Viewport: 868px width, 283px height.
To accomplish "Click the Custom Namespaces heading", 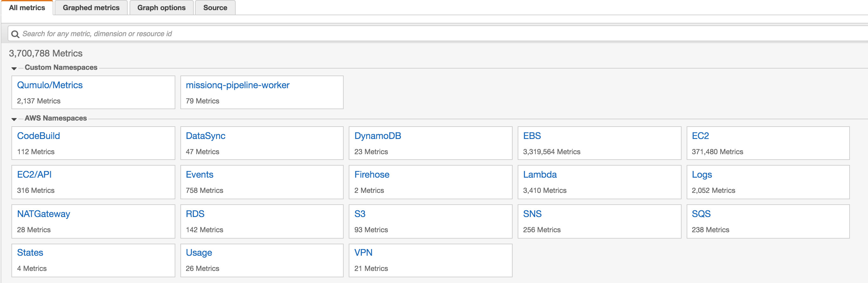I will 61,67.
